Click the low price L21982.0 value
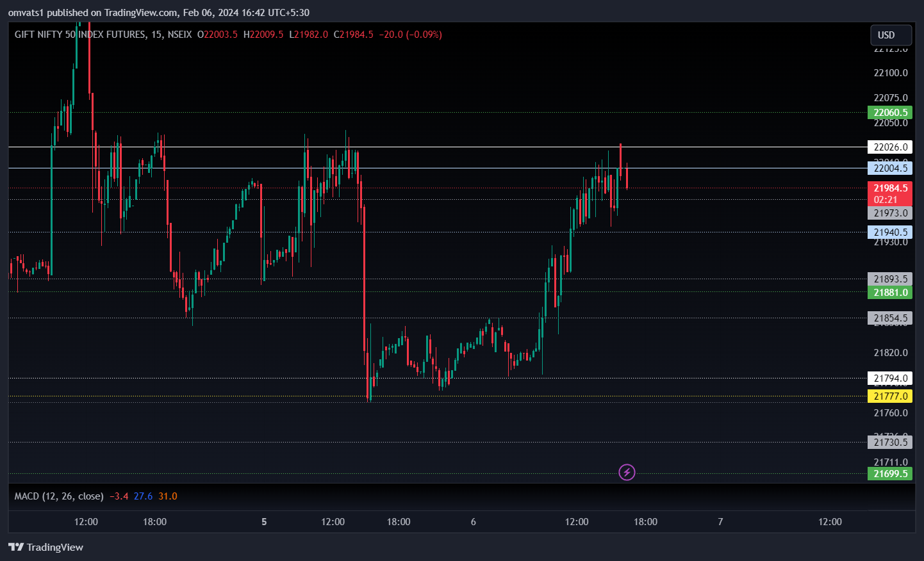924x561 pixels. [309, 35]
